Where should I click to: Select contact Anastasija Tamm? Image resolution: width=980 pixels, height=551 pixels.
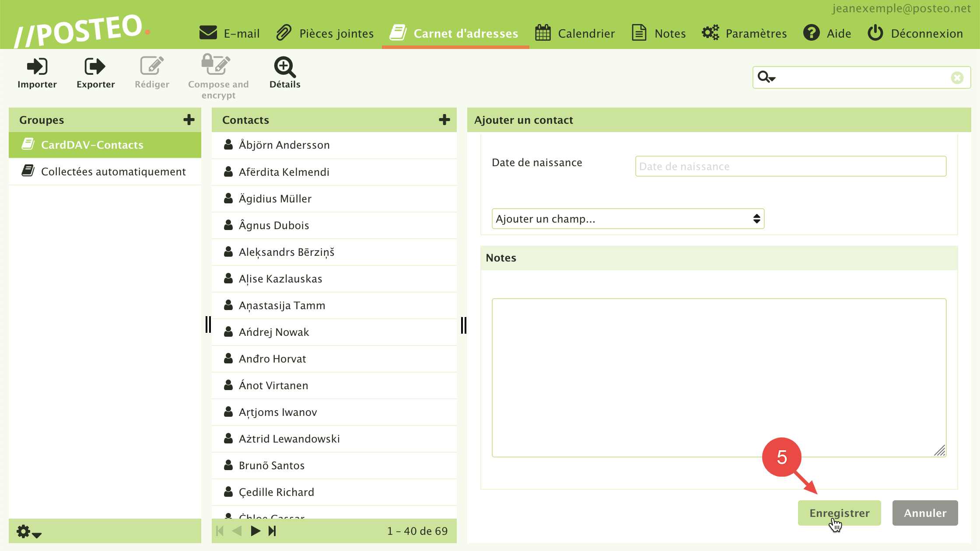[x=282, y=305]
